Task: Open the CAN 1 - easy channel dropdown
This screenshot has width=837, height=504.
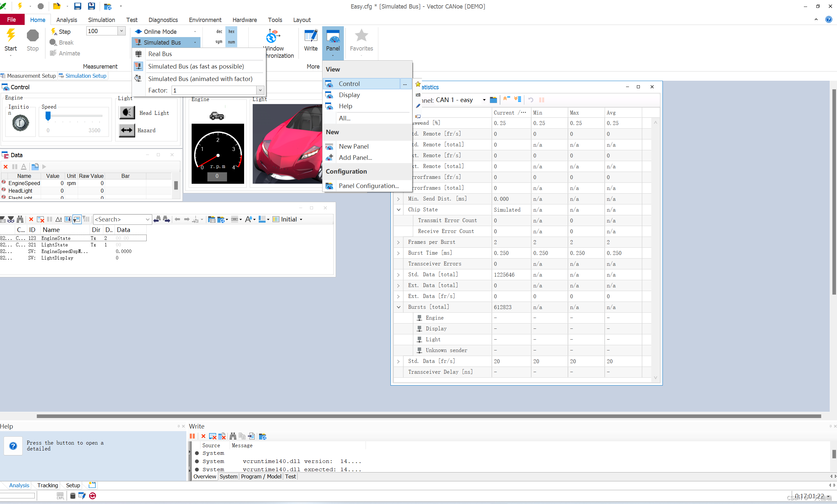Action: click(484, 100)
